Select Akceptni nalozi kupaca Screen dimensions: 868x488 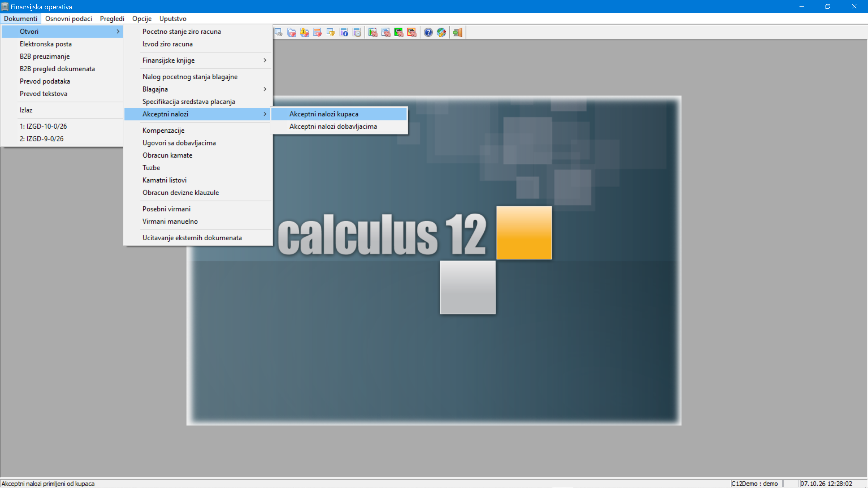(x=339, y=114)
